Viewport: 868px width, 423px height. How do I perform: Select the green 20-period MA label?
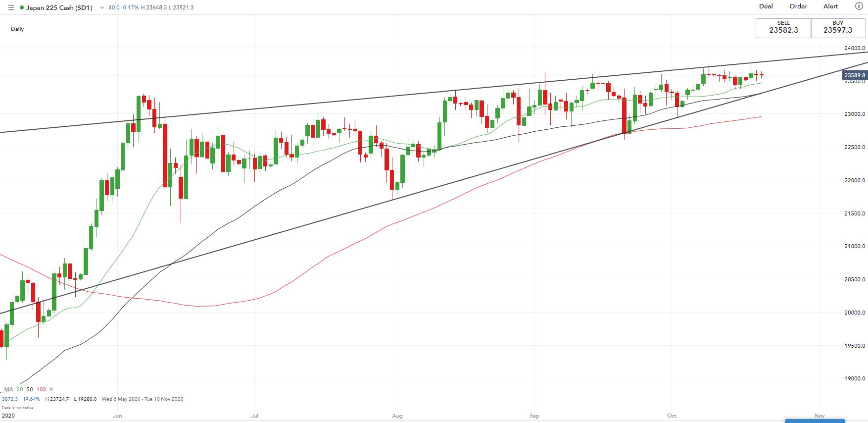click(x=20, y=389)
